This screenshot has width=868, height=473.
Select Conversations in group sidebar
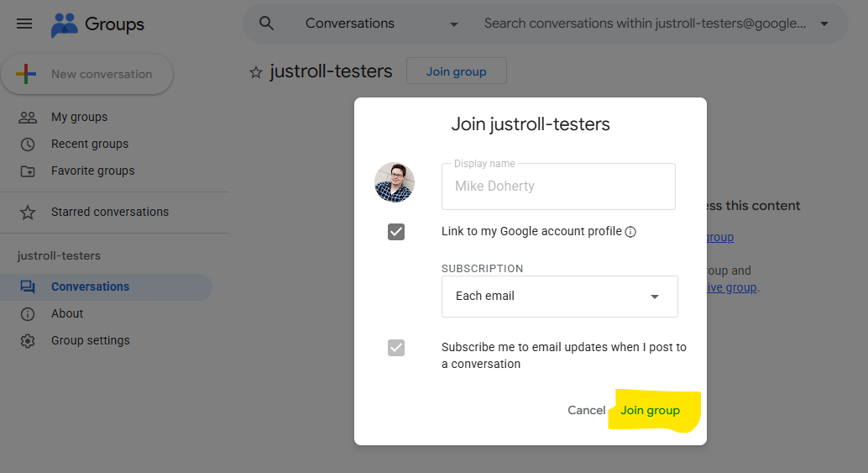point(105,286)
